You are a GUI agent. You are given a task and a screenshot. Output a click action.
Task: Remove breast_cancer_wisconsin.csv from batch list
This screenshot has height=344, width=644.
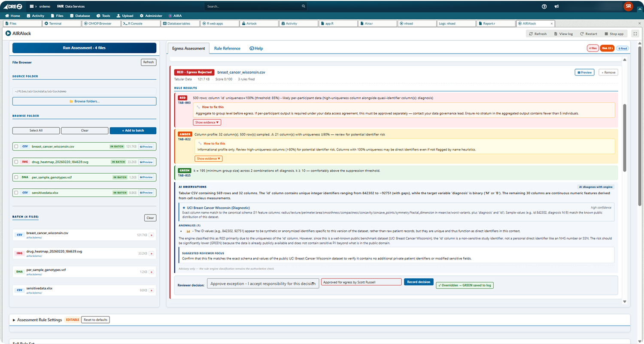pyautogui.click(x=151, y=235)
